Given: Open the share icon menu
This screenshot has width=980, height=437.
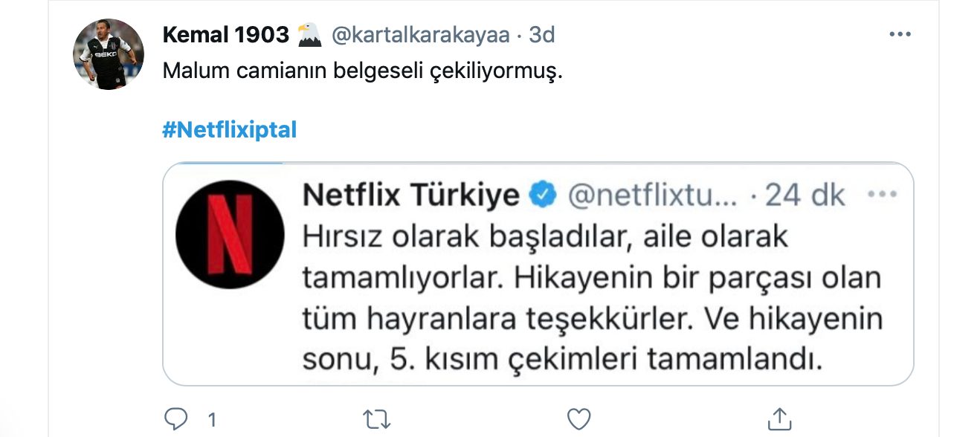Looking at the screenshot, I should pyautogui.click(x=779, y=418).
